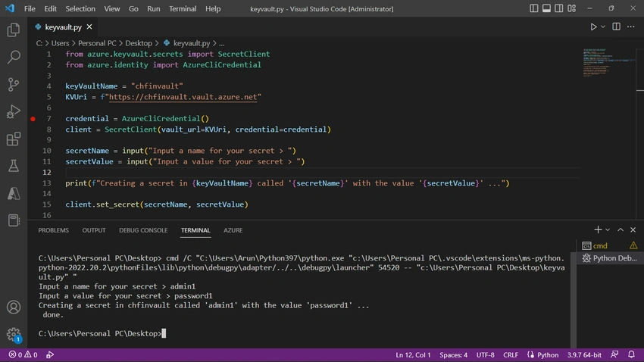Create a new terminal with plus icon
644x362 pixels.
coord(598,229)
